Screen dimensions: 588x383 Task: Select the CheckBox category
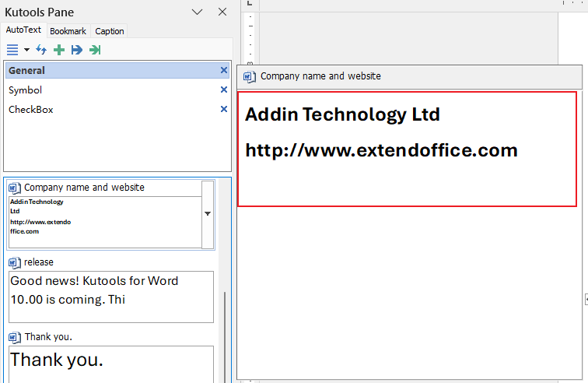(x=117, y=110)
